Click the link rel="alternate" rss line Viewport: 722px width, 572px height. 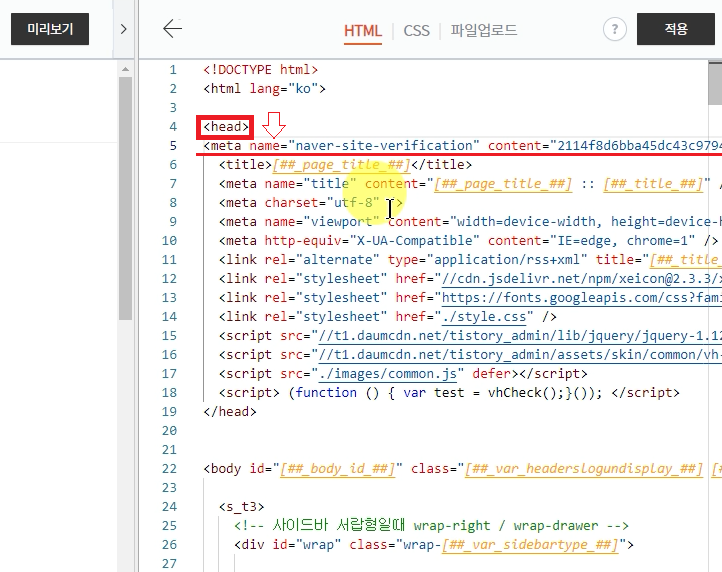(x=470, y=259)
